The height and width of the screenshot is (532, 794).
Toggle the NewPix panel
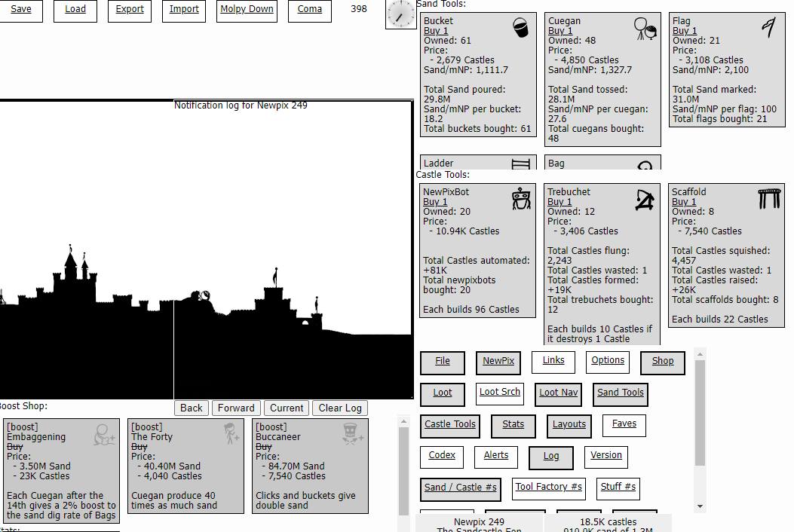(x=498, y=362)
